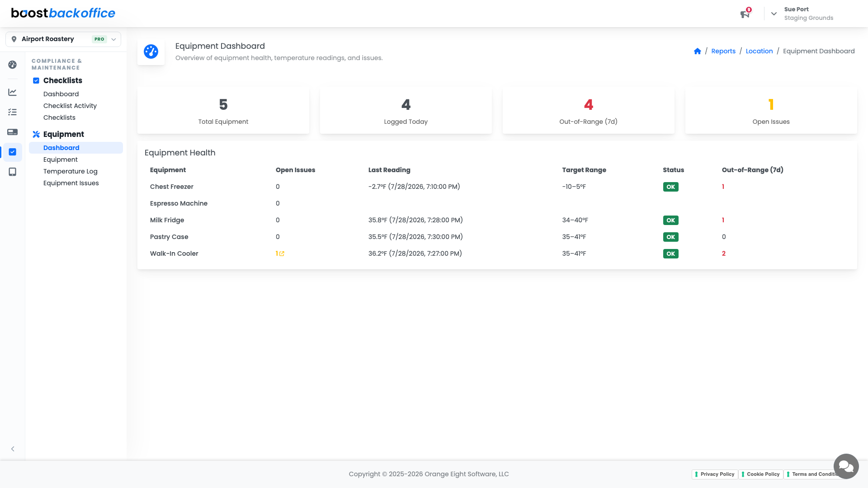The height and width of the screenshot is (488, 868).
Task: Click the Checklists checkbox icon
Action: click(36, 80)
